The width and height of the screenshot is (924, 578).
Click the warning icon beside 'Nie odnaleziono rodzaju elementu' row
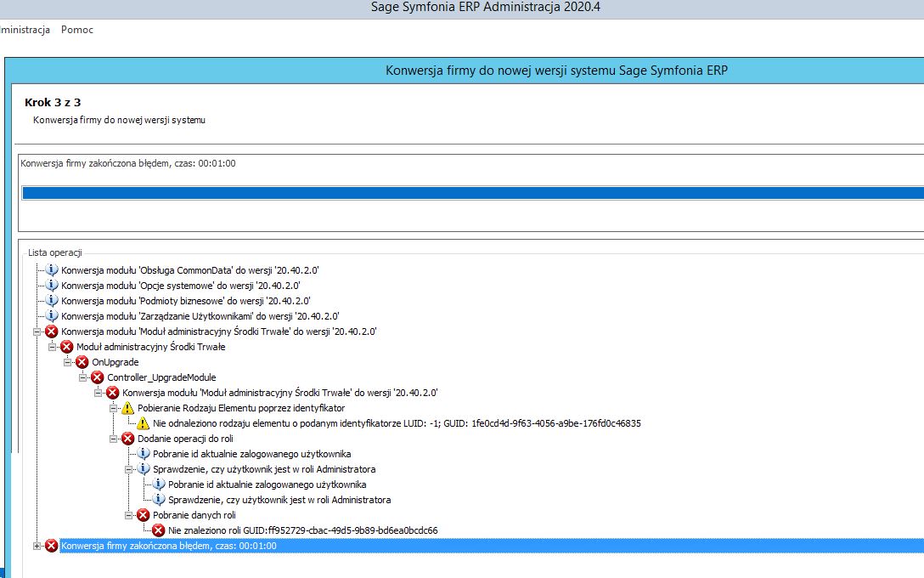144,423
